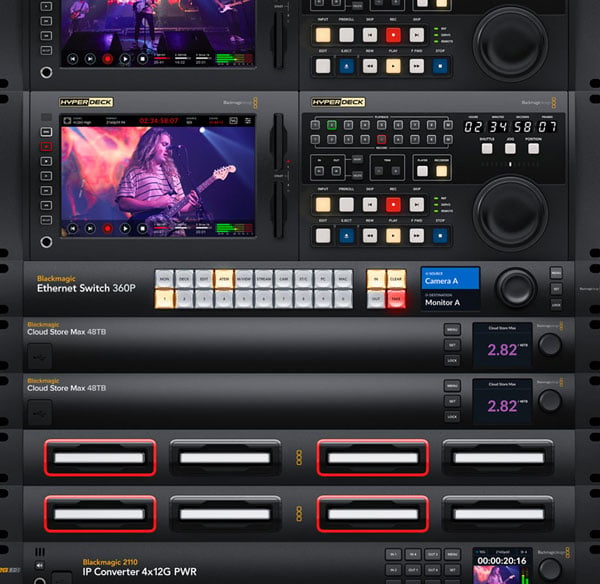Tap the record button on top HyperDeck touchscreen

[108, 59]
